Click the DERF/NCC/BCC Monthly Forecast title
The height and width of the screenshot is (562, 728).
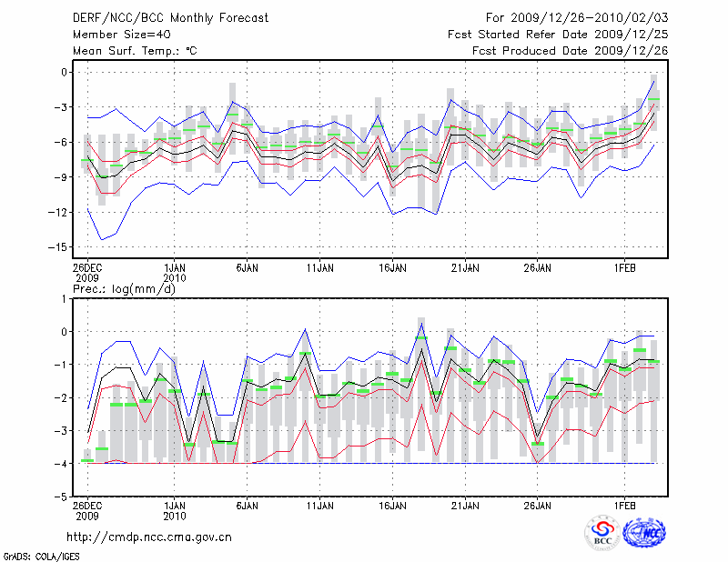point(159,17)
